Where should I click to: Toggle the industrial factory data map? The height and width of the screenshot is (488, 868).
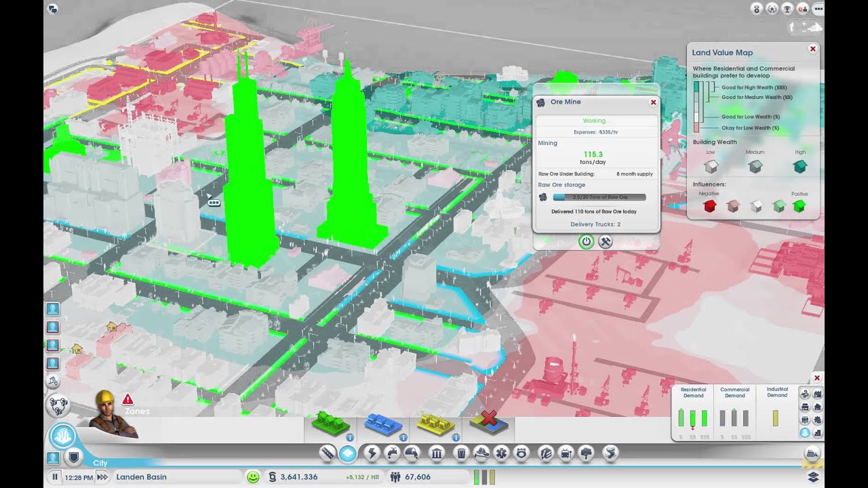pos(818,394)
